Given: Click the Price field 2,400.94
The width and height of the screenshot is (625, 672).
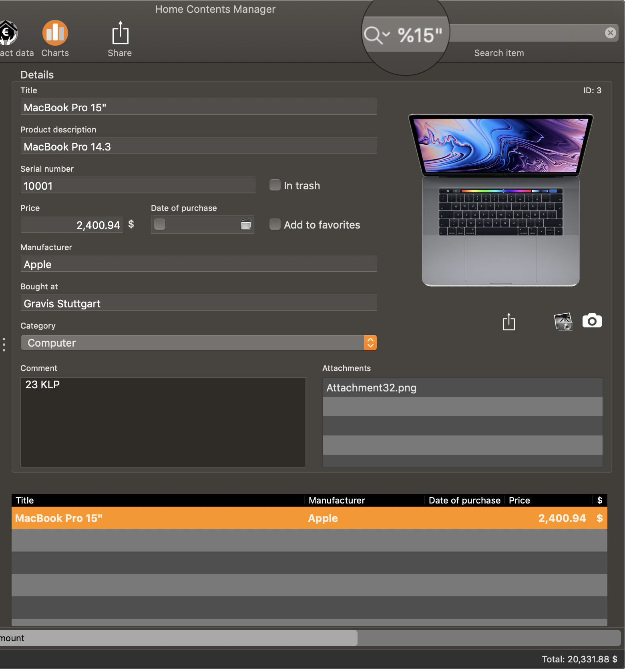Looking at the screenshot, I should [x=72, y=225].
